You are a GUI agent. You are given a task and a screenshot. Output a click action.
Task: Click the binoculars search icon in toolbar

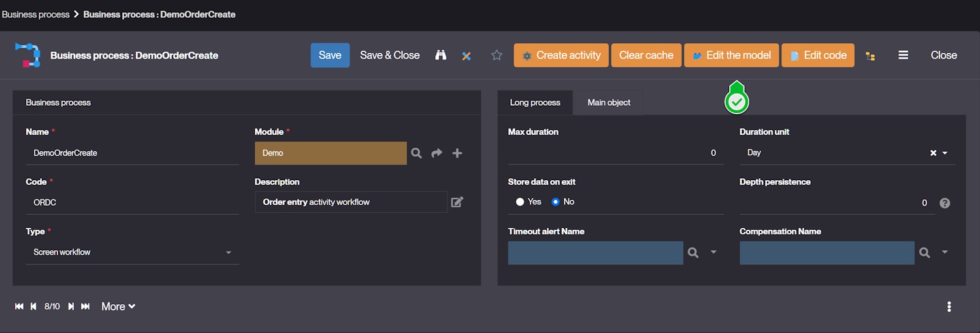point(441,55)
